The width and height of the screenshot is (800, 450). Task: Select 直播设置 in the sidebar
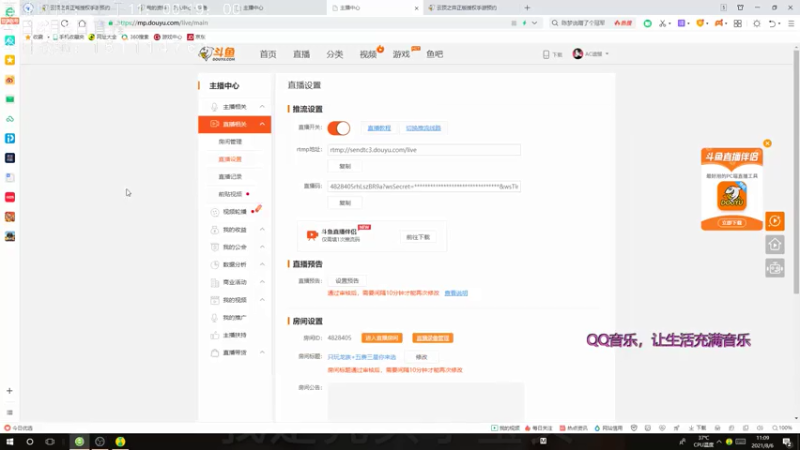230,159
